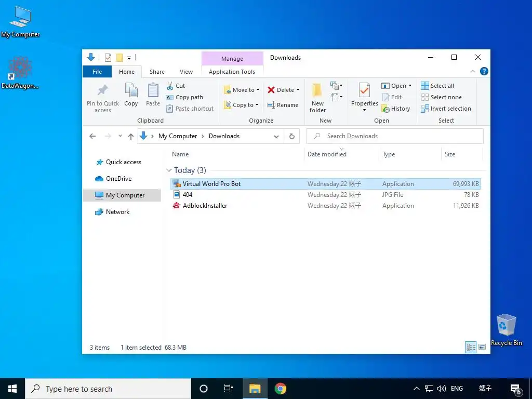Minimize the ribbon with chevron
The height and width of the screenshot is (399, 532).
473,71
